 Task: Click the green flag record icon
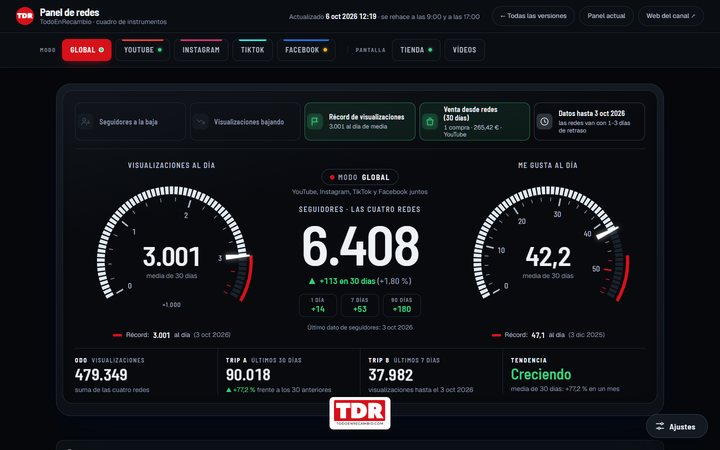pyautogui.click(x=315, y=122)
